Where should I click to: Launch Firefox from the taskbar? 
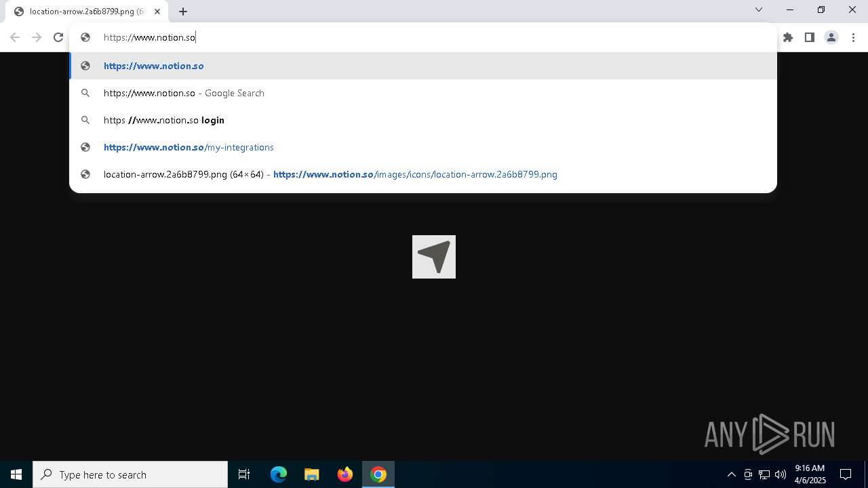345,474
